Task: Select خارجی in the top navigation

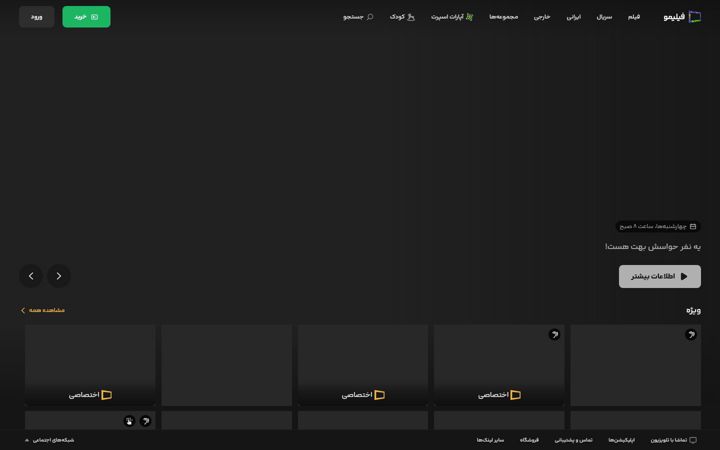Action: coord(542,17)
